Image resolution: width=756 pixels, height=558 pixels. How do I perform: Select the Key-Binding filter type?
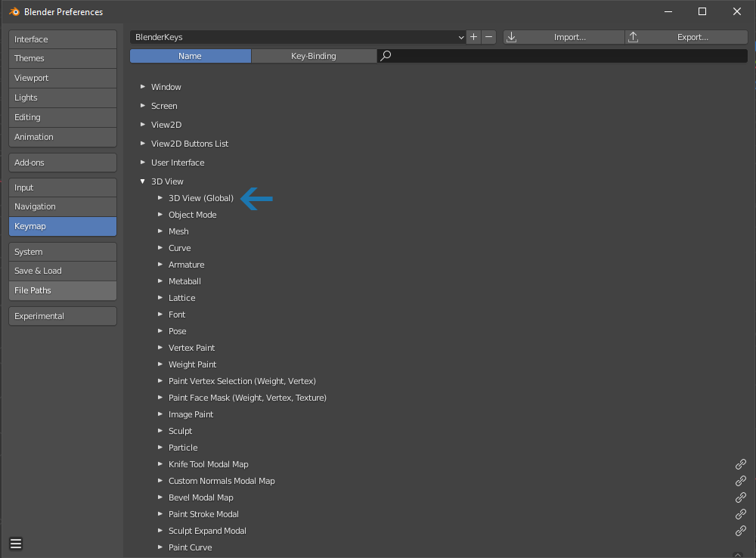tap(314, 56)
